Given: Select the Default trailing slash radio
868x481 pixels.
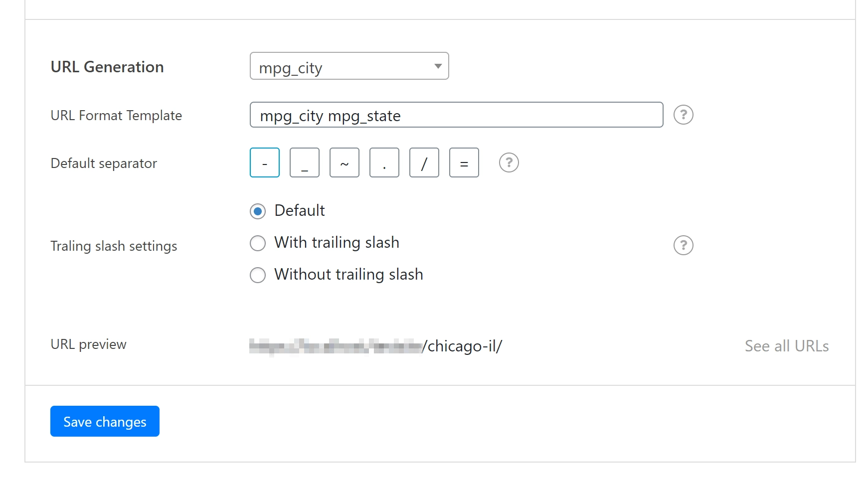Looking at the screenshot, I should [x=258, y=211].
